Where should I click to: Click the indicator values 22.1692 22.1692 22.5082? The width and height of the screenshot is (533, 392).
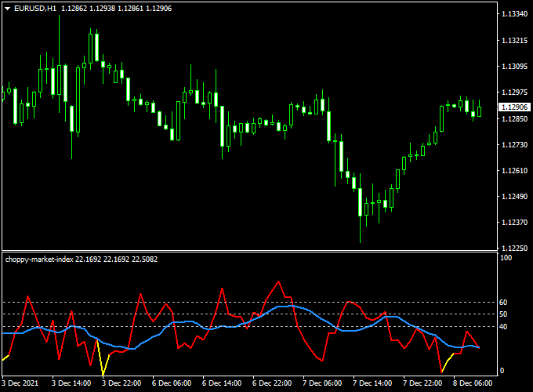117,260
